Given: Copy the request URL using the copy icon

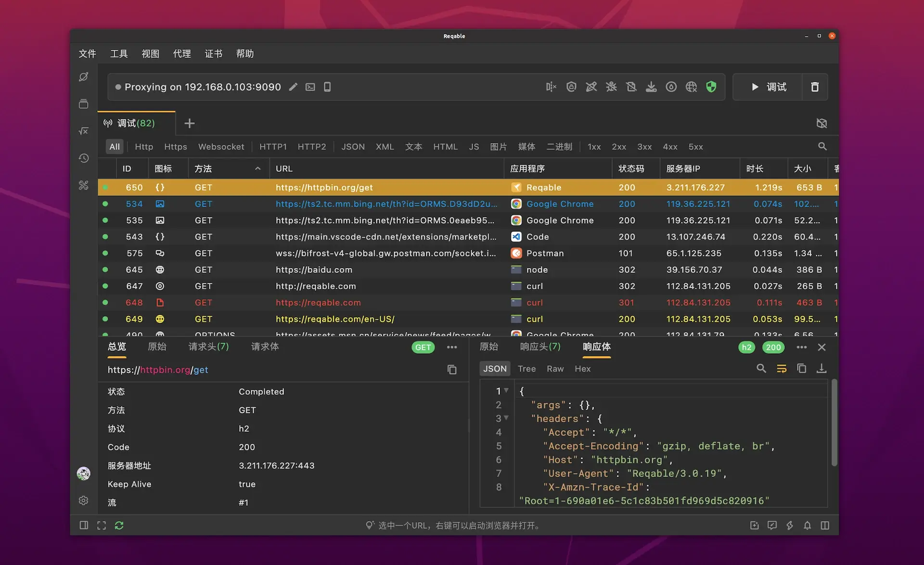Looking at the screenshot, I should pos(451,370).
